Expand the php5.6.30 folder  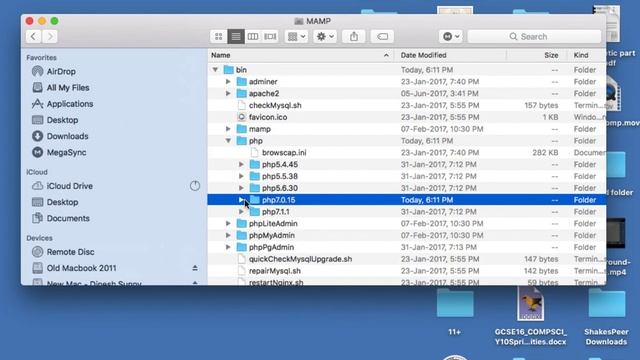pyautogui.click(x=241, y=188)
